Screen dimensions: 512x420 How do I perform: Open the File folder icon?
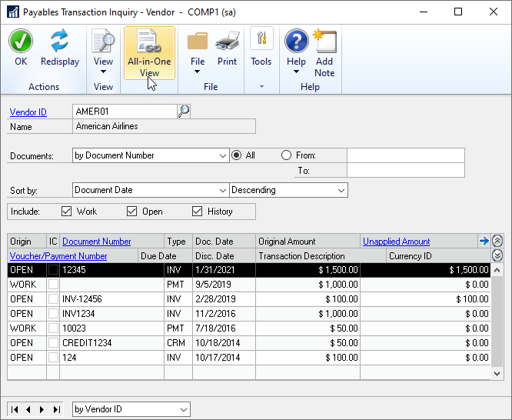198,42
